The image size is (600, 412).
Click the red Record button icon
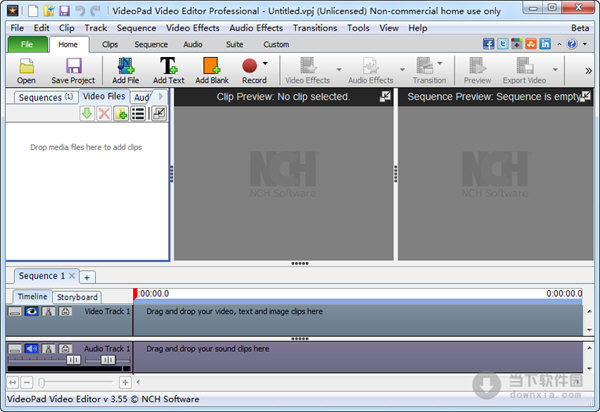249,65
